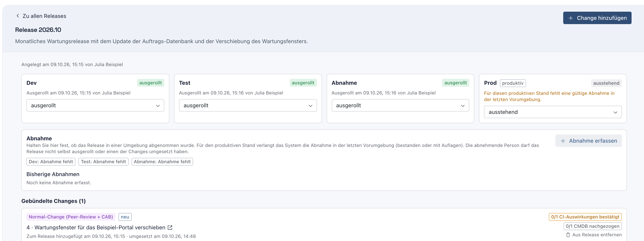
Task: Click the Abnahme erfassen button
Action: 588,141
